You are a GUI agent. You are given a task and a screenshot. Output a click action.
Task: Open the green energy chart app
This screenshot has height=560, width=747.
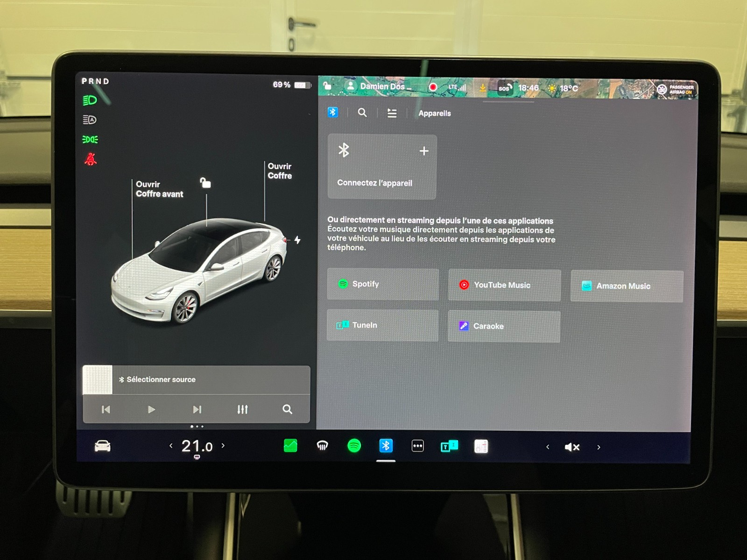[x=290, y=446]
